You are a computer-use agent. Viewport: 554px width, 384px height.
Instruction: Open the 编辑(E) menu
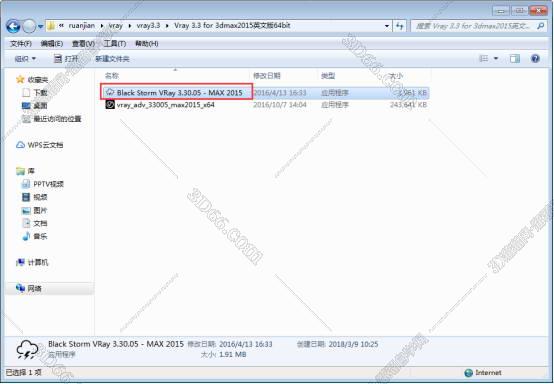pyautogui.click(x=52, y=43)
